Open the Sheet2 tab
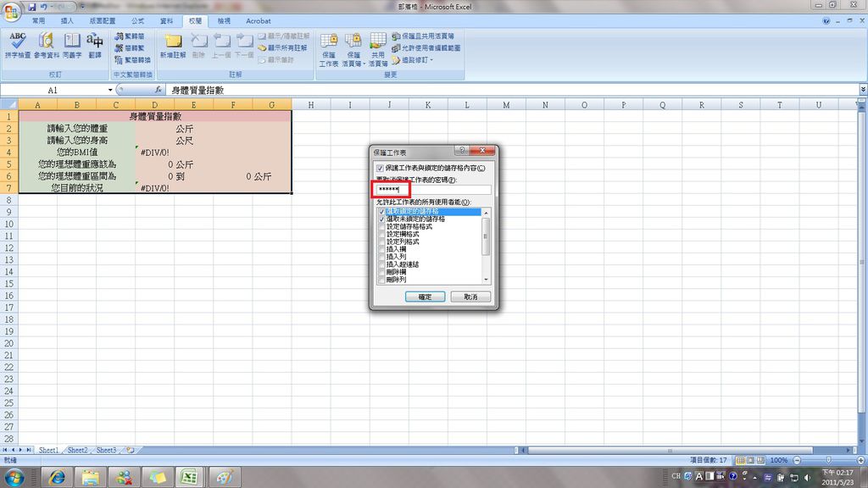 tap(77, 451)
